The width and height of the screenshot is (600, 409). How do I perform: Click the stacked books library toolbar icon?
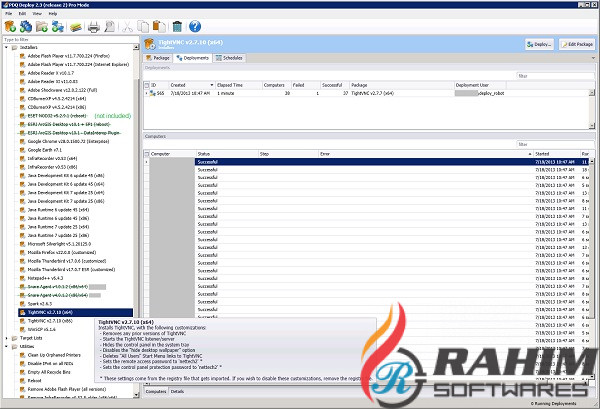pyautogui.click(x=76, y=27)
